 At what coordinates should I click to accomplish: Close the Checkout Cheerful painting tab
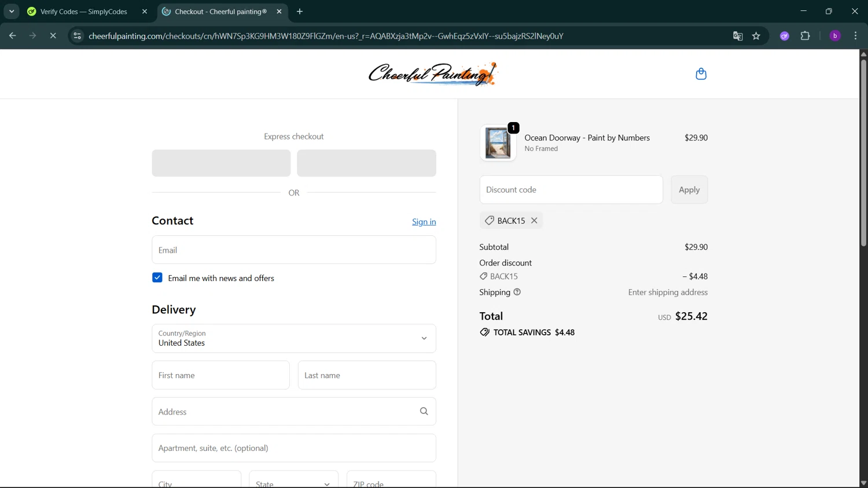[279, 12]
